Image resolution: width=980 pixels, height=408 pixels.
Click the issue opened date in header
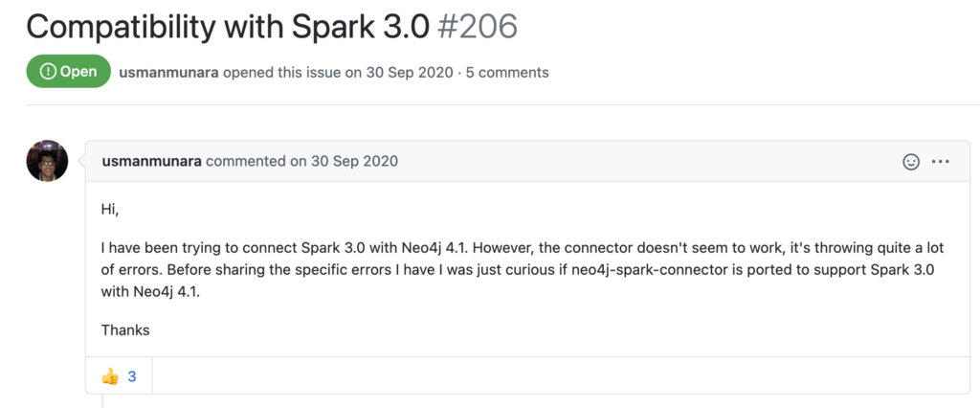(x=408, y=73)
